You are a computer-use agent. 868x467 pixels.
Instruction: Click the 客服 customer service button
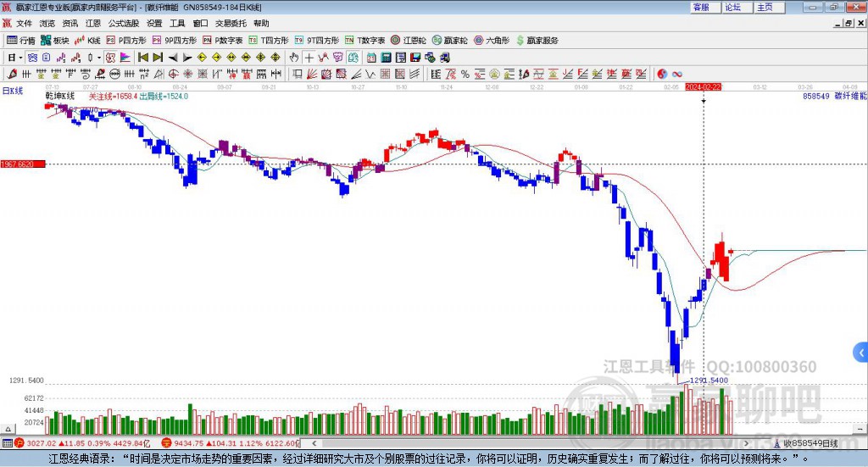[704, 7]
